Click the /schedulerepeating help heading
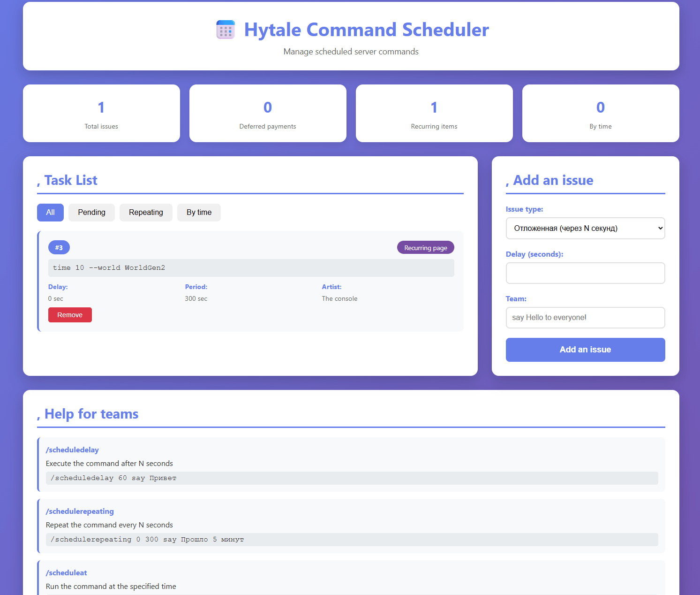 click(x=80, y=511)
